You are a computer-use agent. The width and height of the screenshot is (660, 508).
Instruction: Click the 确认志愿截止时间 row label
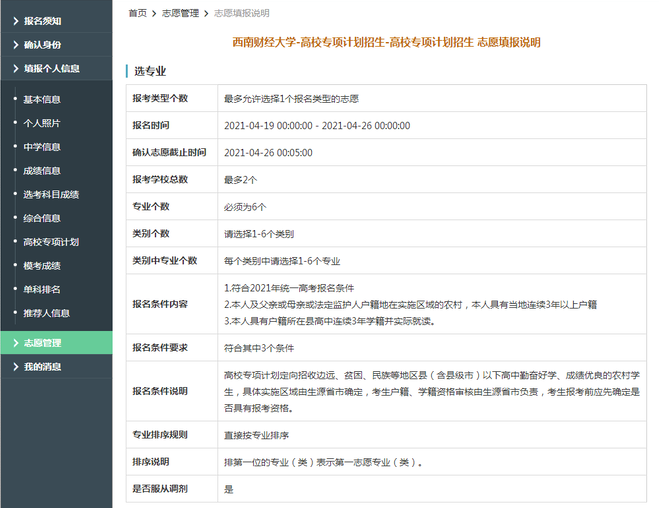[x=169, y=152]
